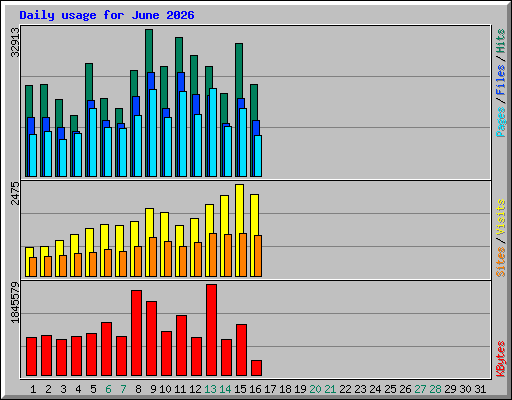Click the 1845579 KBytes axis value
Image resolution: width=512 pixels, height=400 pixels.
15,303
